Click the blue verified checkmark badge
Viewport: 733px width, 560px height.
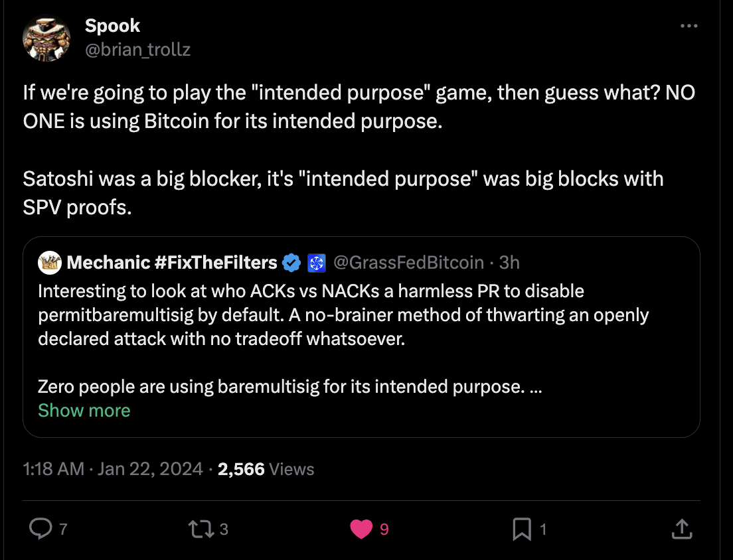click(291, 263)
